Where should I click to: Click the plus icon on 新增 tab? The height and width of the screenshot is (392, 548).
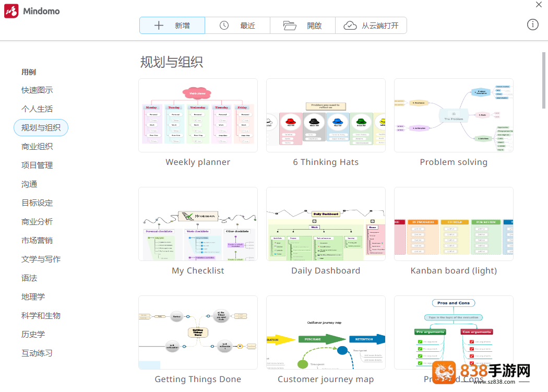coord(159,25)
